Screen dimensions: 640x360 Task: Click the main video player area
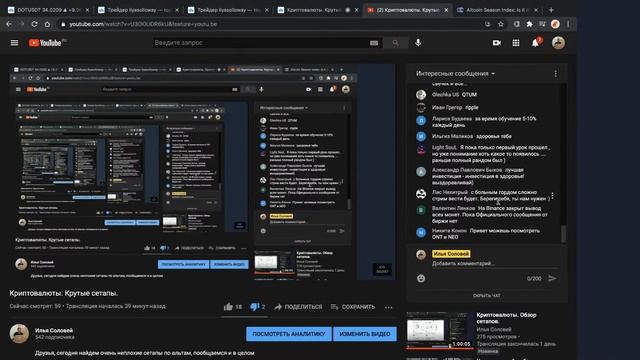pos(202,172)
